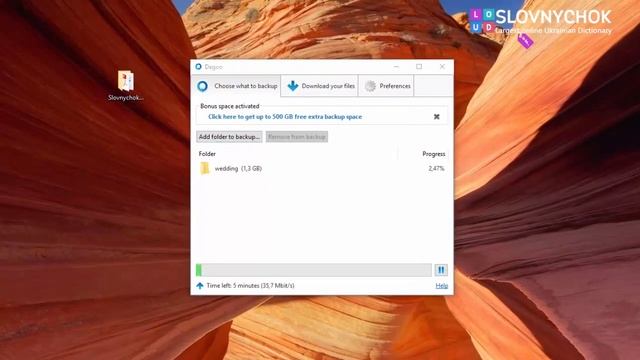Switch to Download your files tab

coord(320,86)
